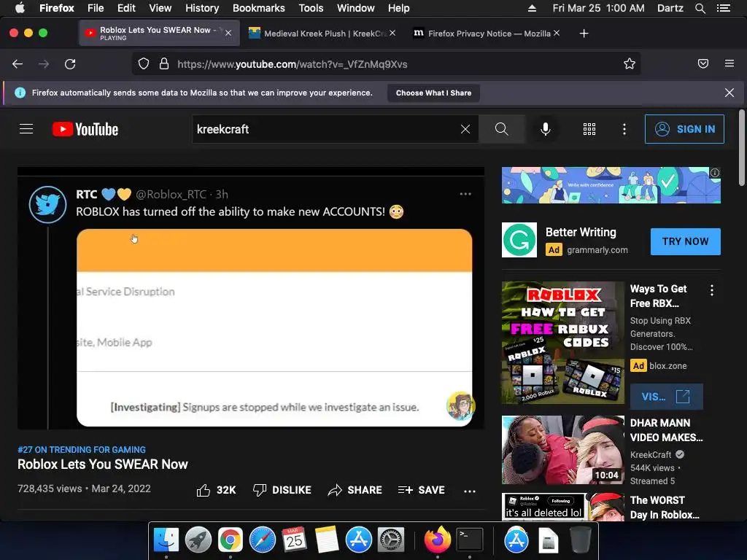Open the Save to Pocket icon
The image size is (747, 560).
[x=703, y=64]
